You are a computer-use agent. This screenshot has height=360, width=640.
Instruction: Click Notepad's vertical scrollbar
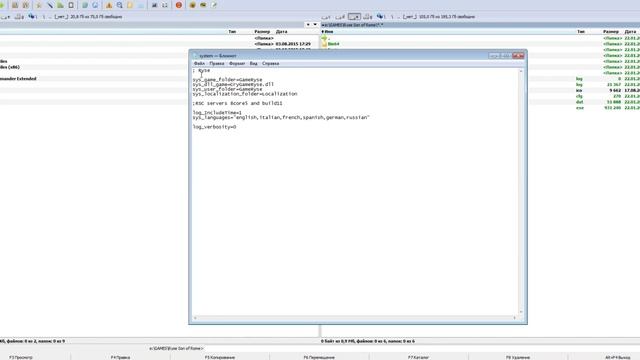click(x=521, y=191)
